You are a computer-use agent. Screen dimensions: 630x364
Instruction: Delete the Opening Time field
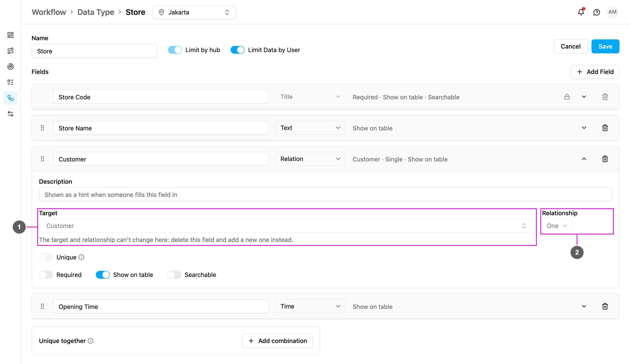click(x=605, y=306)
